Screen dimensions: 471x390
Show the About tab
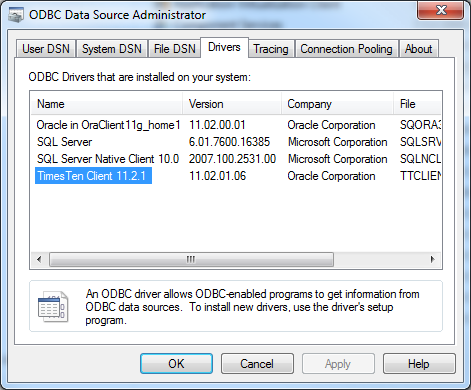418,49
